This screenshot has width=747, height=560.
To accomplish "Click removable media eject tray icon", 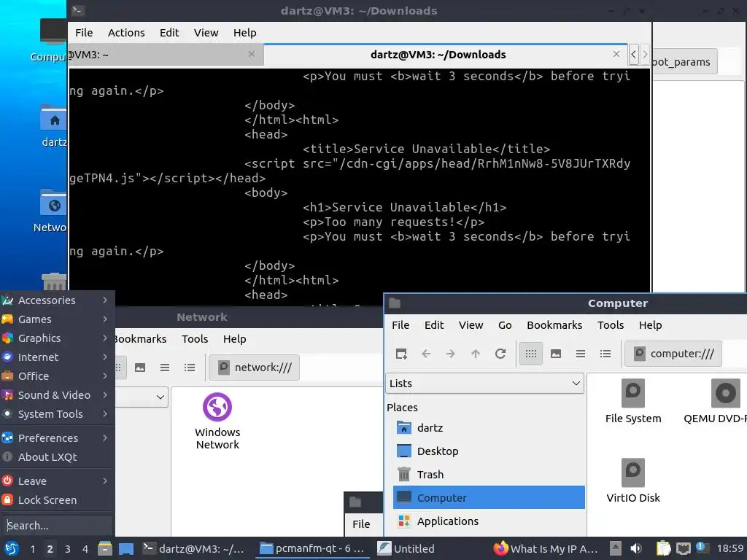I will click(616, 548).
